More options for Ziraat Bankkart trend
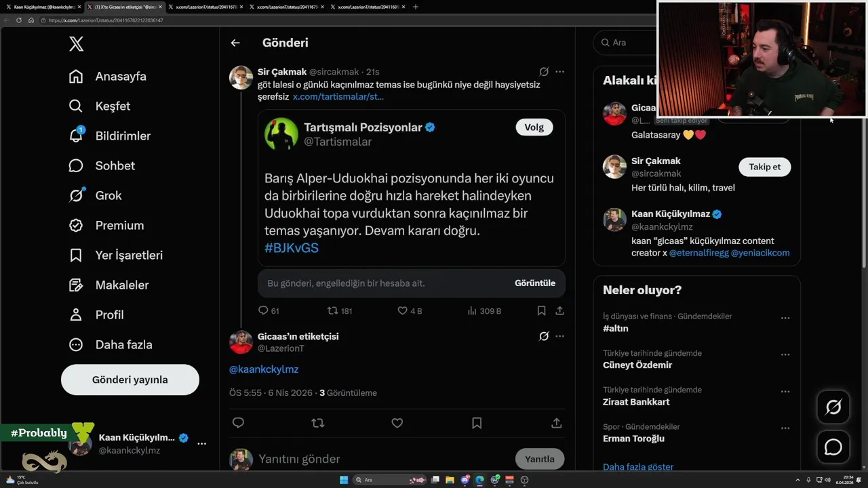 [785, 391]
